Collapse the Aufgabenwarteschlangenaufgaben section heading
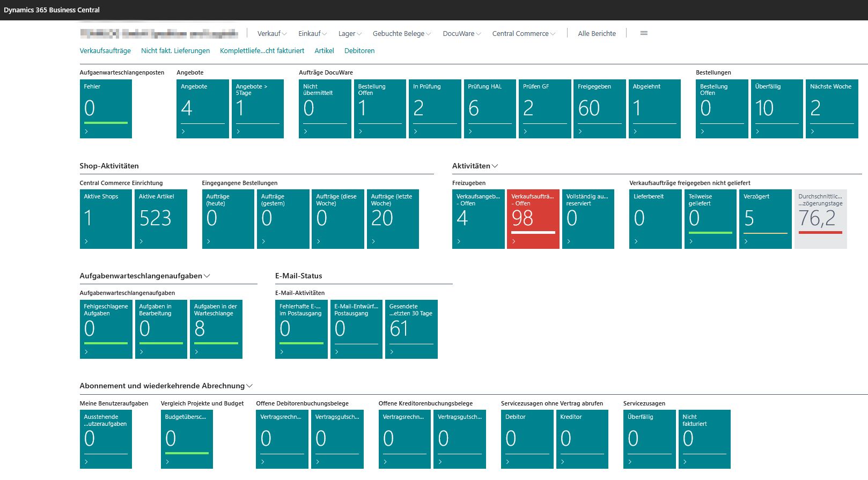The image size is (868, 480). [207, 276]
